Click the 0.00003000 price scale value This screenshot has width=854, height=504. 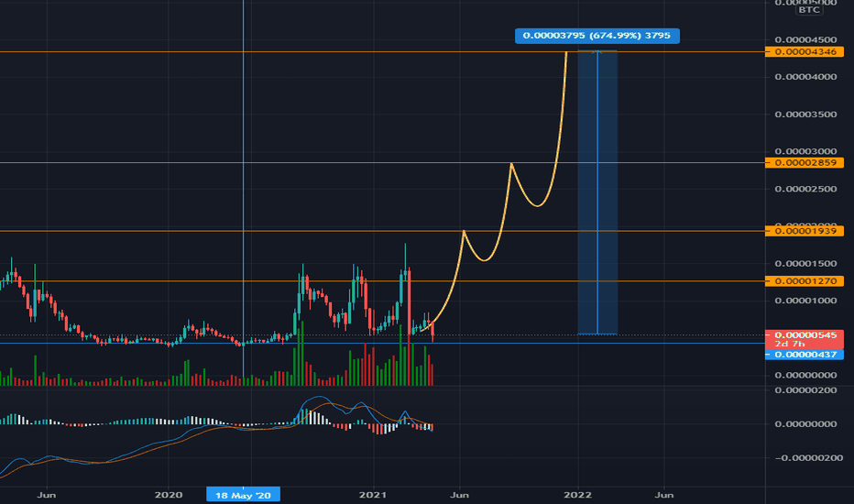[x=805, y=151]
